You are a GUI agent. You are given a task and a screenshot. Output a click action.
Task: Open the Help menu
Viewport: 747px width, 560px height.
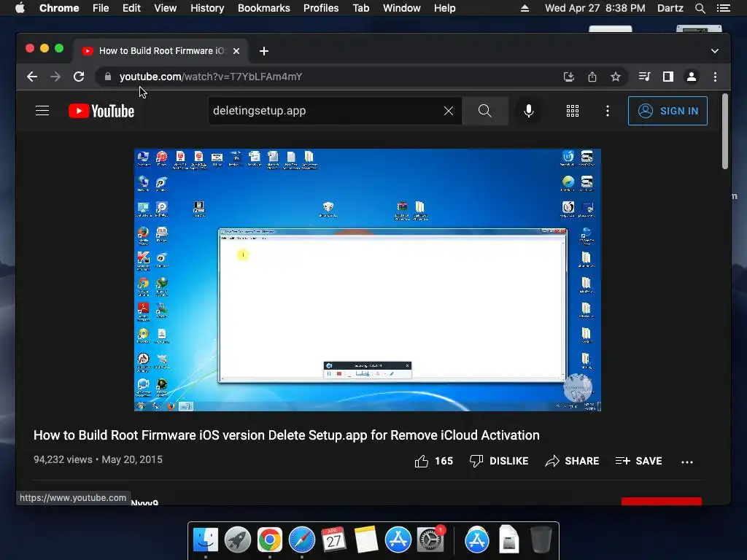444,8
